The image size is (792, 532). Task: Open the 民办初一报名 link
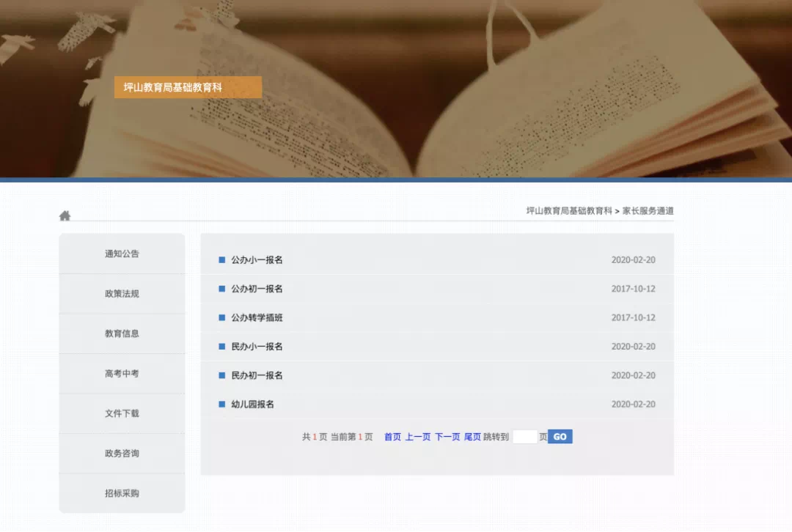(257, 375)
